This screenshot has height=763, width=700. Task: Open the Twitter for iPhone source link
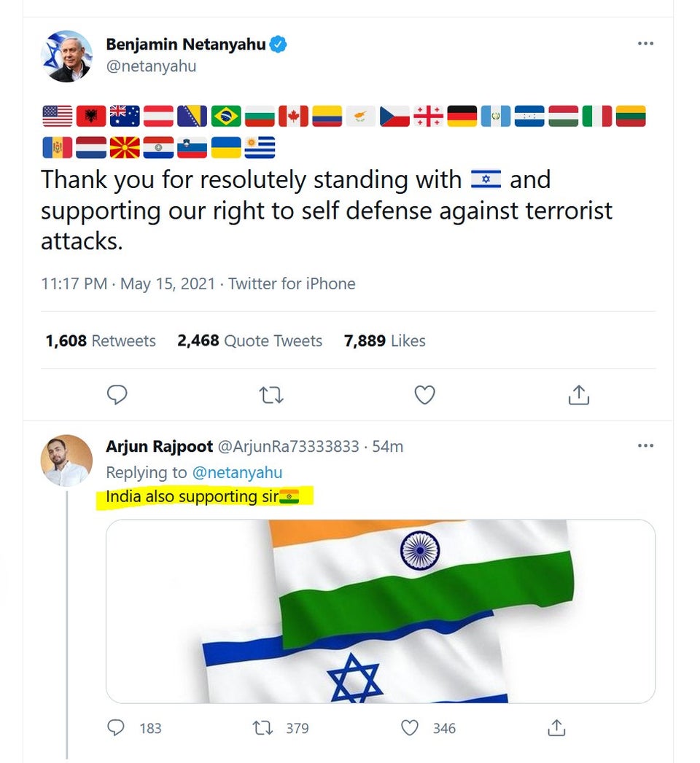pyautogui.click(x=292, y=283)
